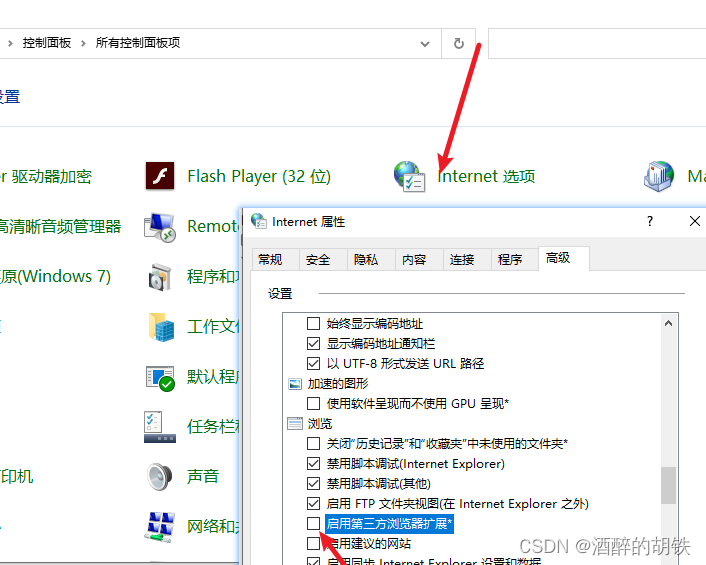Open 高清晰音频管理器 link
This screenshot has height=565, width=706.
pyautogui.click(x=60, y=226)
